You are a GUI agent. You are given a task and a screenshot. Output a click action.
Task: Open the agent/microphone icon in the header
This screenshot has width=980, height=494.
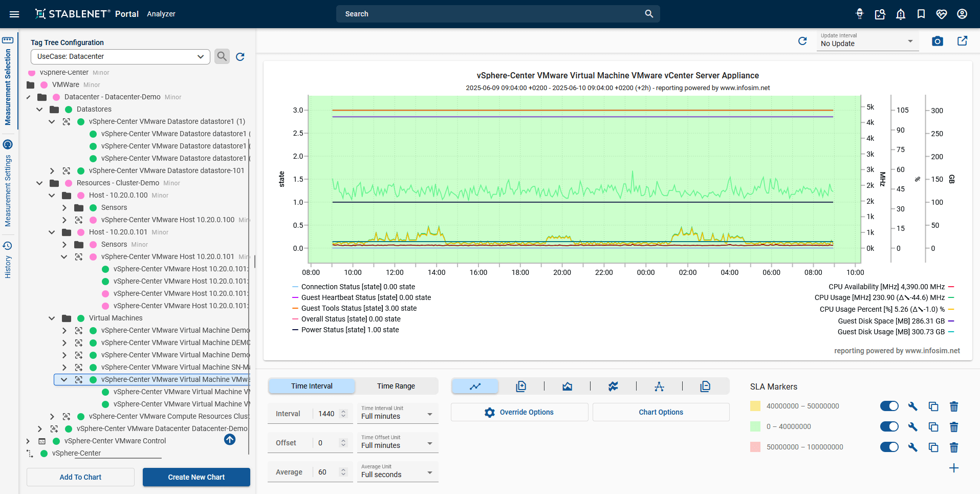click(x=860, y=14)
